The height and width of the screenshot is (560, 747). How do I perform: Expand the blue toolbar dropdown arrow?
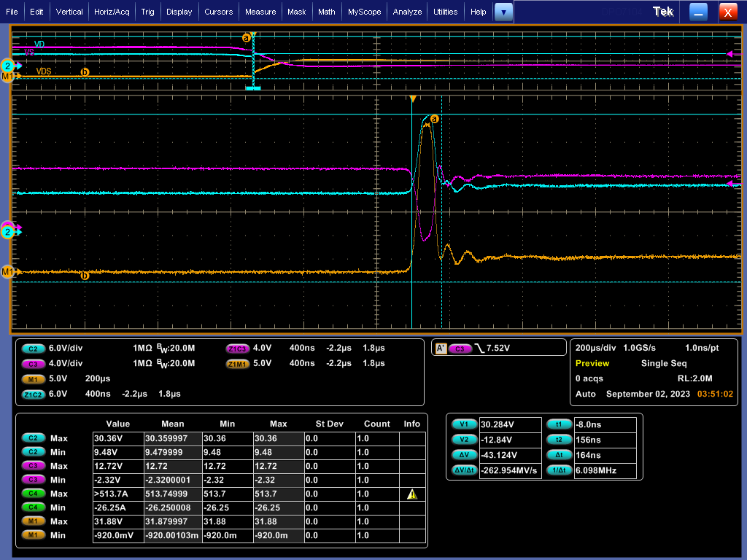503,12
